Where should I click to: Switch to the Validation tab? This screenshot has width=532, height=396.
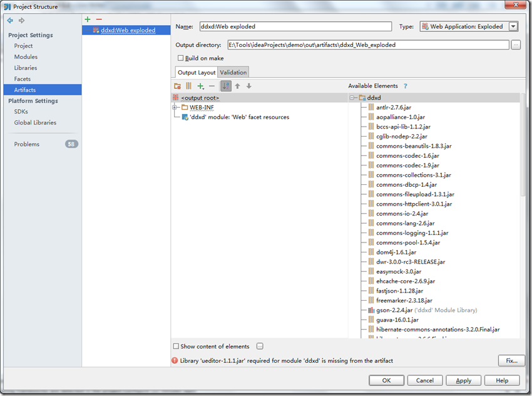[233, 71]
